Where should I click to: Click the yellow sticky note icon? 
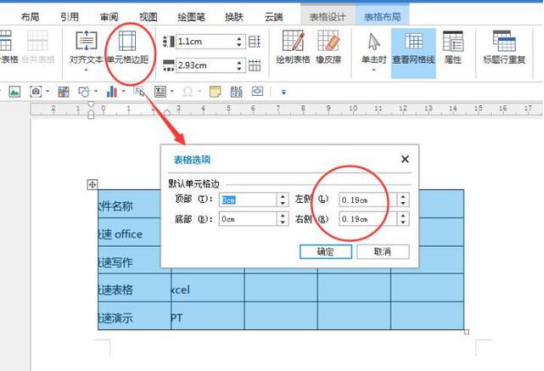click(x=215, y=92)
